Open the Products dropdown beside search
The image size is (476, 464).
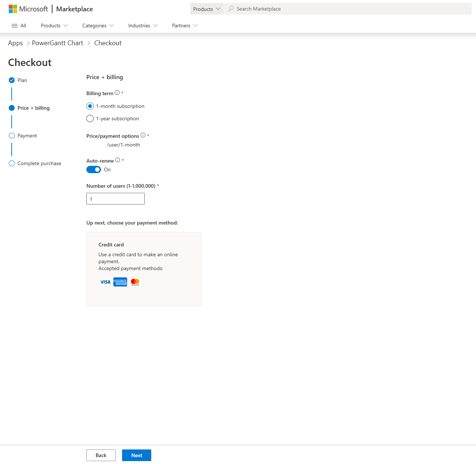[206, 9]
